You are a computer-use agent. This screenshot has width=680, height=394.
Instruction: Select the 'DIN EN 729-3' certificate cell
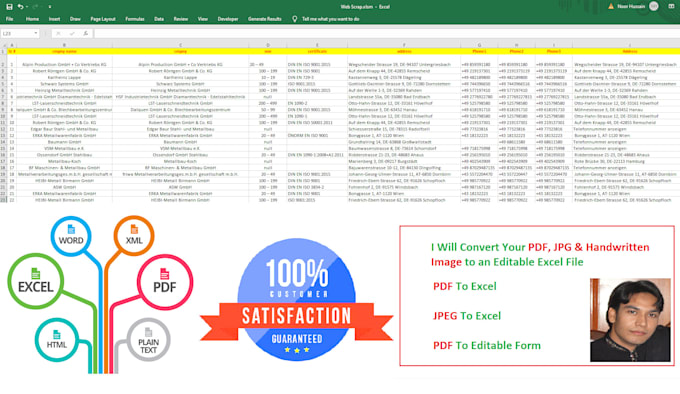[317, 78]
